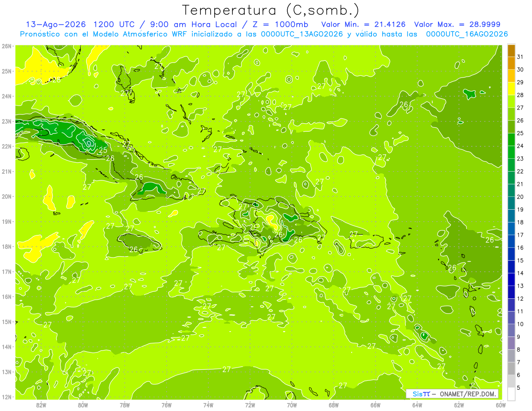Click the dark orange top colorbar swatch above 31
Screen dimensions: 532x411
pyautogui.click(x=511, y=51)
